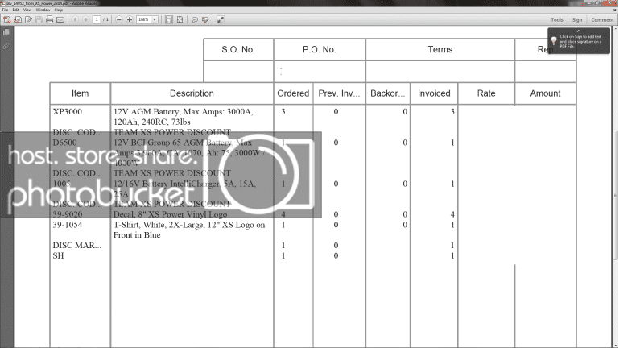This screenshot has height=348, width=644.
Task: Click the T-Shirt, White, 2X-Large description
Action: 189,230
